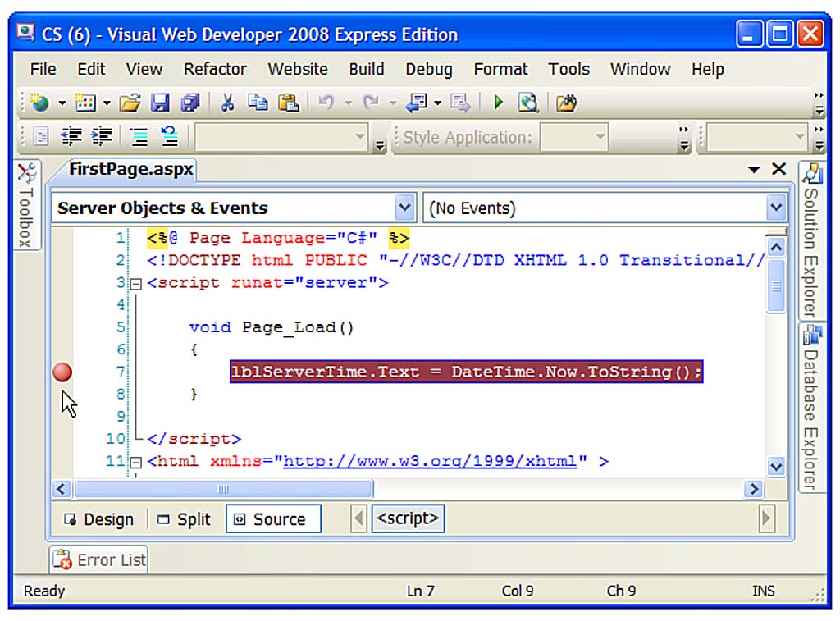Viewport: 840px width, 621px height.
Task: Open the Help menu
Action: tap(707, 69)
